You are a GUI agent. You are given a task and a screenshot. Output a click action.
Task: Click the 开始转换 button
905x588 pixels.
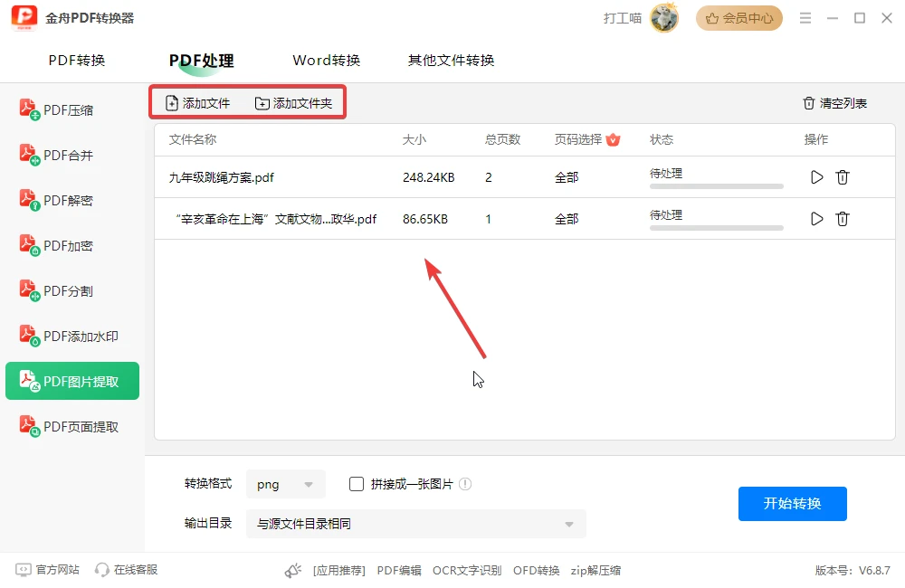click(x=793, y=504)
